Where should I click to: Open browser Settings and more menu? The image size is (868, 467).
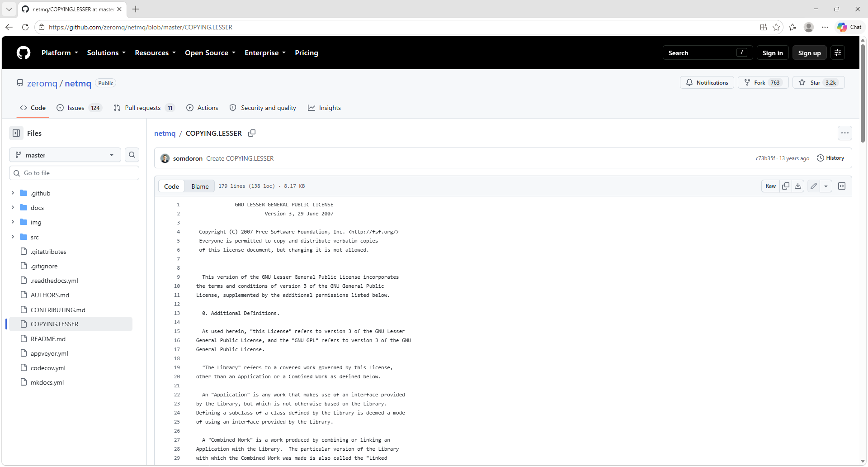(825, 27)
